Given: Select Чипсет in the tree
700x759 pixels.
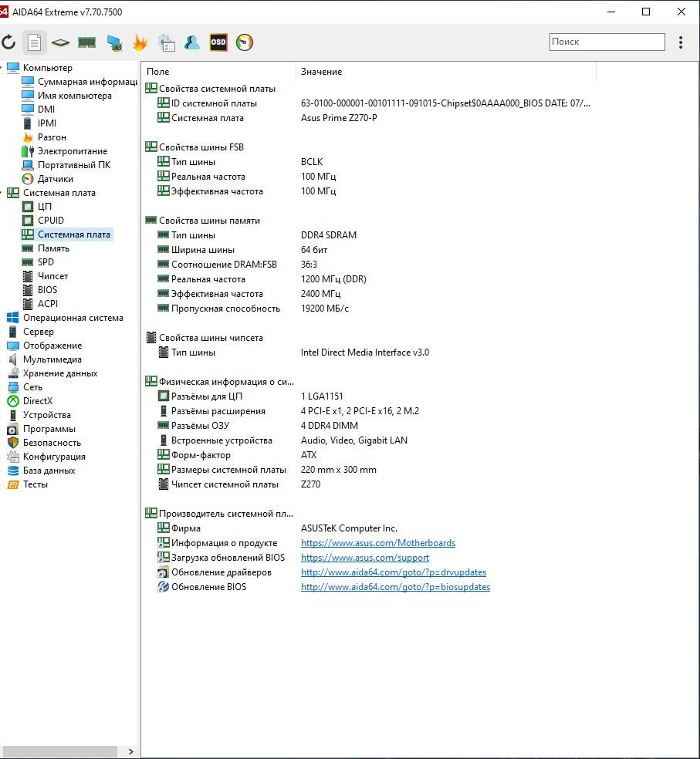Looking at the screenshot, I should (52, 276).
